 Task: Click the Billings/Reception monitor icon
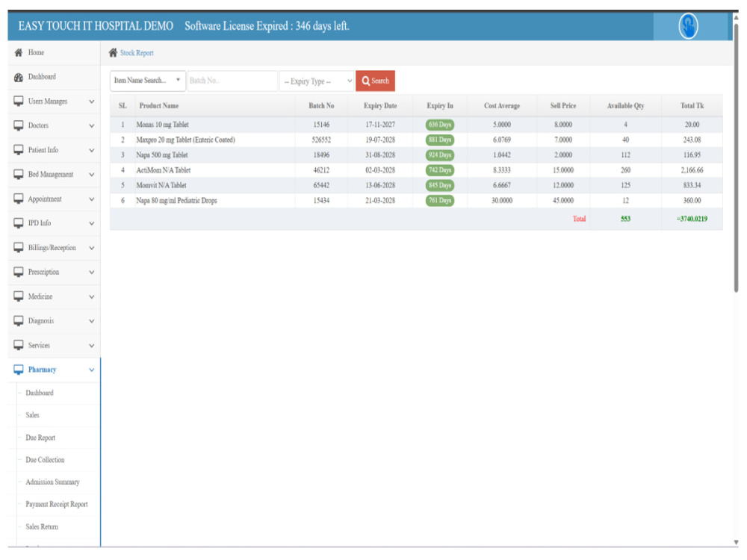[x=18, y=248]
